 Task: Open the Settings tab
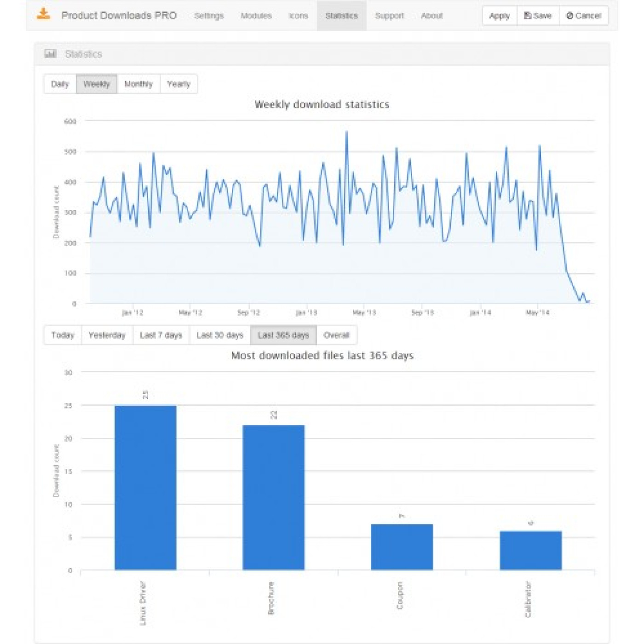(208, 16)
